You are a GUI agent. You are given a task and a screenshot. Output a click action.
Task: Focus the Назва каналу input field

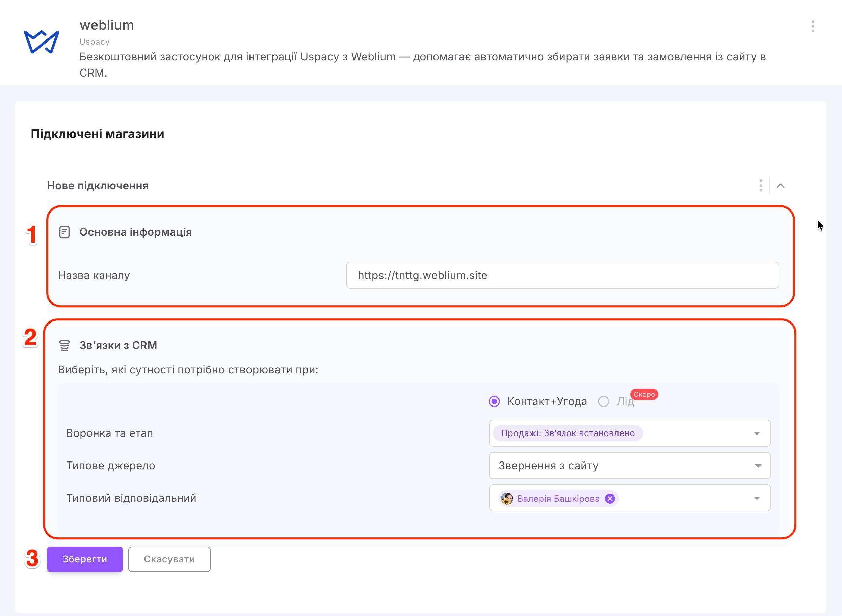pos(562,275)
